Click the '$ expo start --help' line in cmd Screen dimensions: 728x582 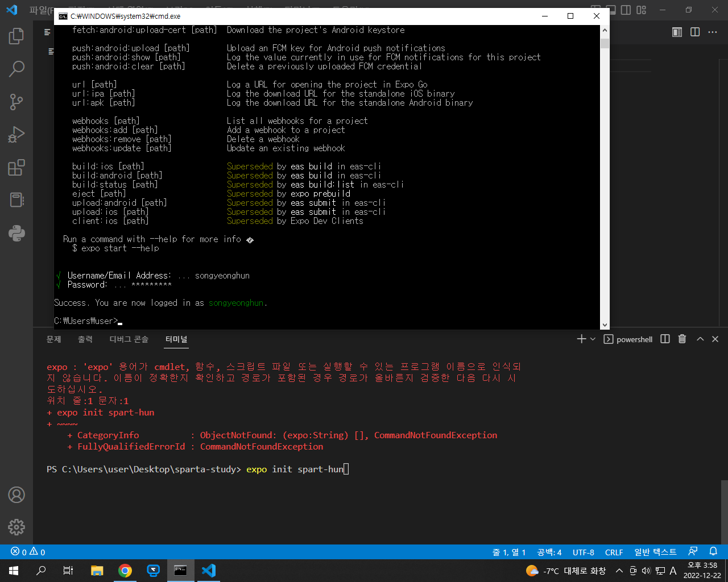point(115,248)
